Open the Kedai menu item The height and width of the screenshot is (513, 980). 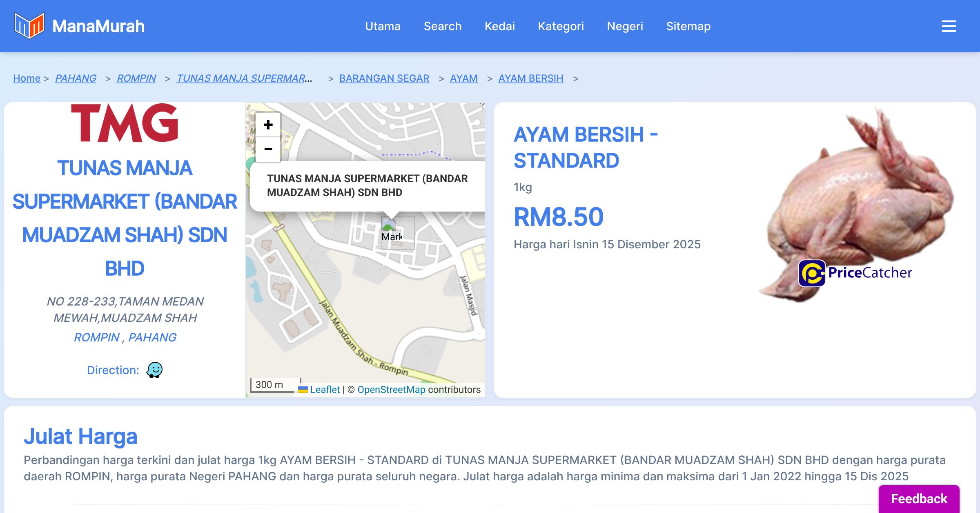tap(500, 26)
